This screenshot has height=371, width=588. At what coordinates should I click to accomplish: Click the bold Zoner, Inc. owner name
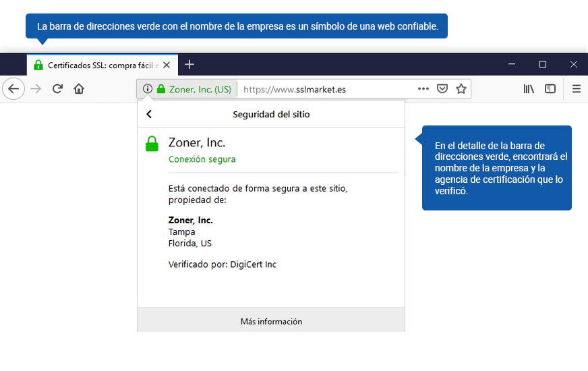[191, 220]
